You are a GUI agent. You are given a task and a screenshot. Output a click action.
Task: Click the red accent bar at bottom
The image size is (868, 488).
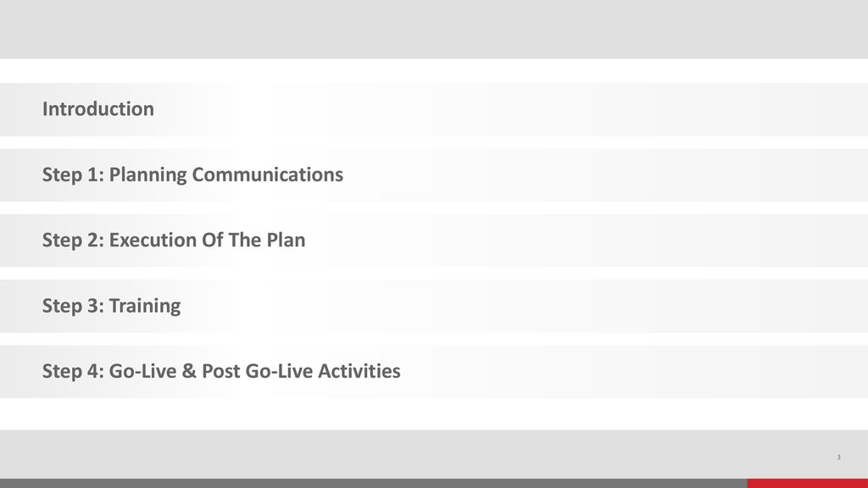808,484
